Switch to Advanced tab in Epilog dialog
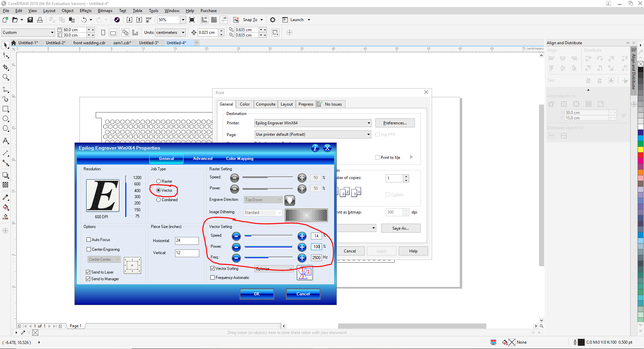The width and height of the screenshot is (644, 349). click(203, 159)
